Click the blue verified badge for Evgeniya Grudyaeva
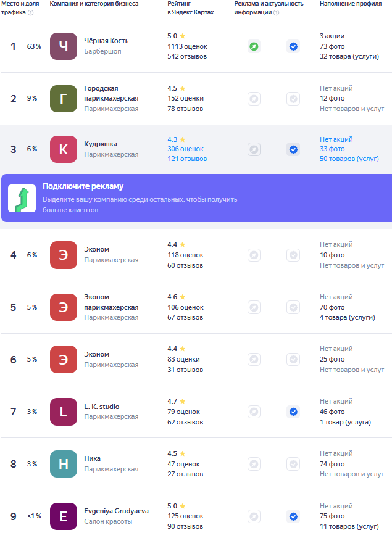 pos(293,516)
